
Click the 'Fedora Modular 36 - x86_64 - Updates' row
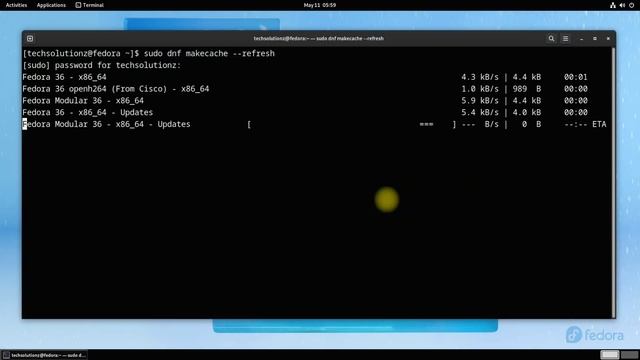click(314, 124)
